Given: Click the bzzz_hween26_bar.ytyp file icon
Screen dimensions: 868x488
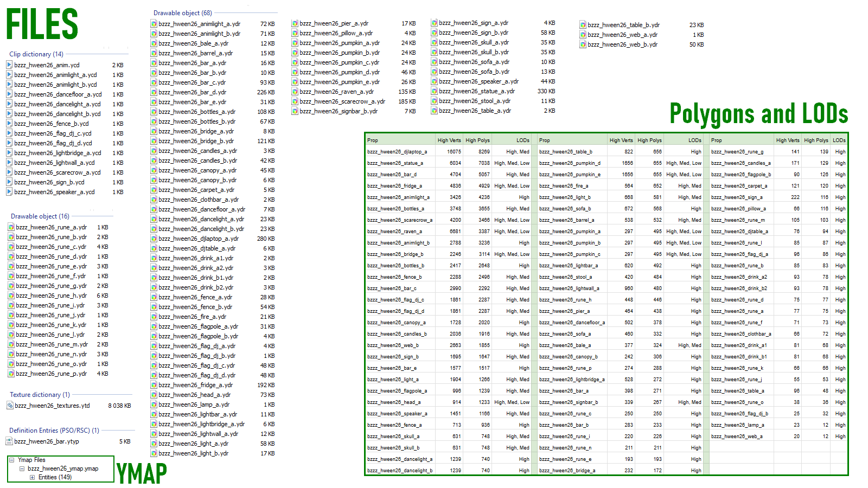Looking at the screenshot, I should 9,441.
